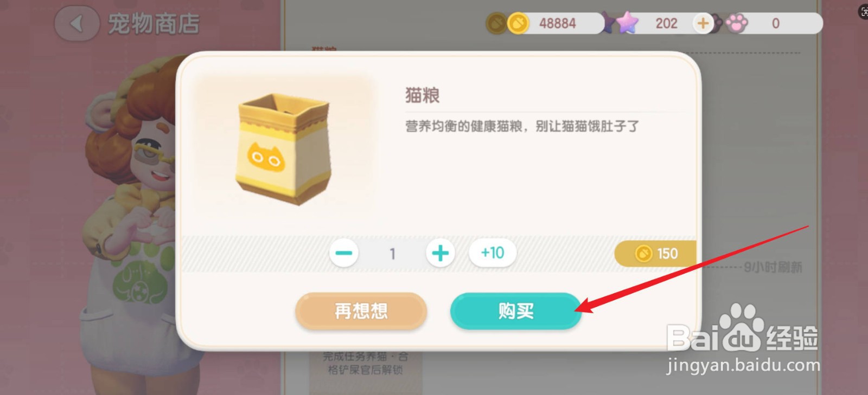Tap the purple star currency icon
This screenshot has width=868, height=395.
627,23
